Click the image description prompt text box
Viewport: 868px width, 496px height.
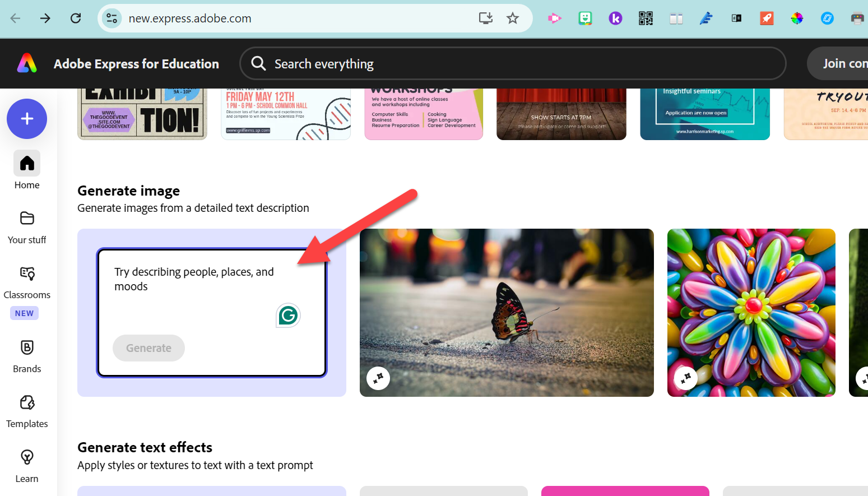212,313
